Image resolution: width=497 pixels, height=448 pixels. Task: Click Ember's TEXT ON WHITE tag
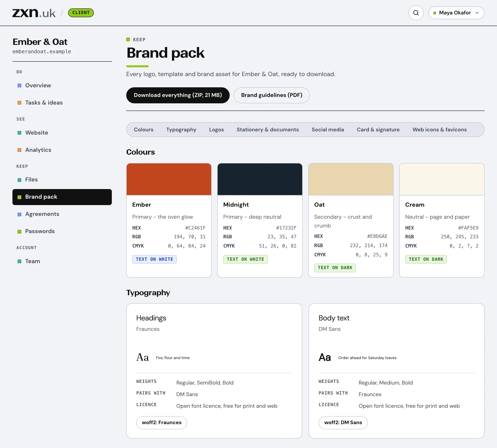pos(155,259)
